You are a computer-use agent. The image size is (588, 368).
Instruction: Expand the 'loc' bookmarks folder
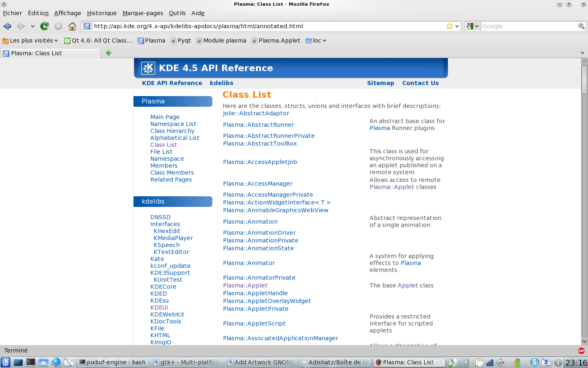(316, 40)
